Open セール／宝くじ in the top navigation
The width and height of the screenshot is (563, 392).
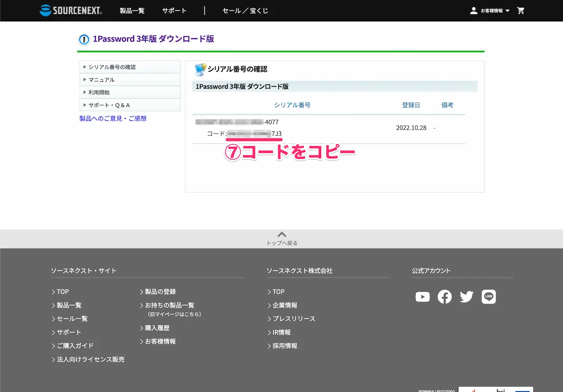tap(245, 11)
